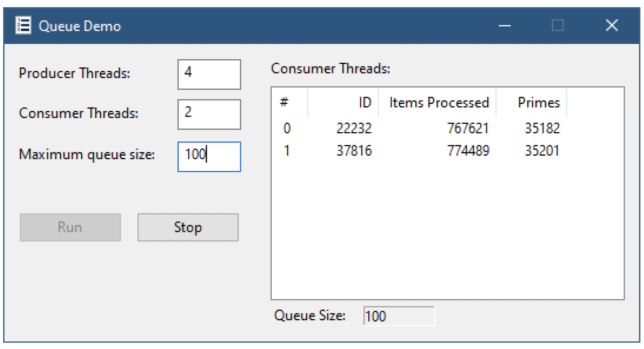The width and height of the screenshot is (644, 349).
Task: Click the disabled Run button
Action: 70,227
